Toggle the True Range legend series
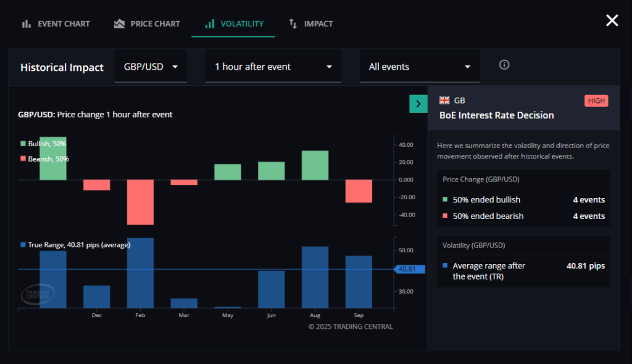Screen dimensions: 632x364 click(75, 245)
